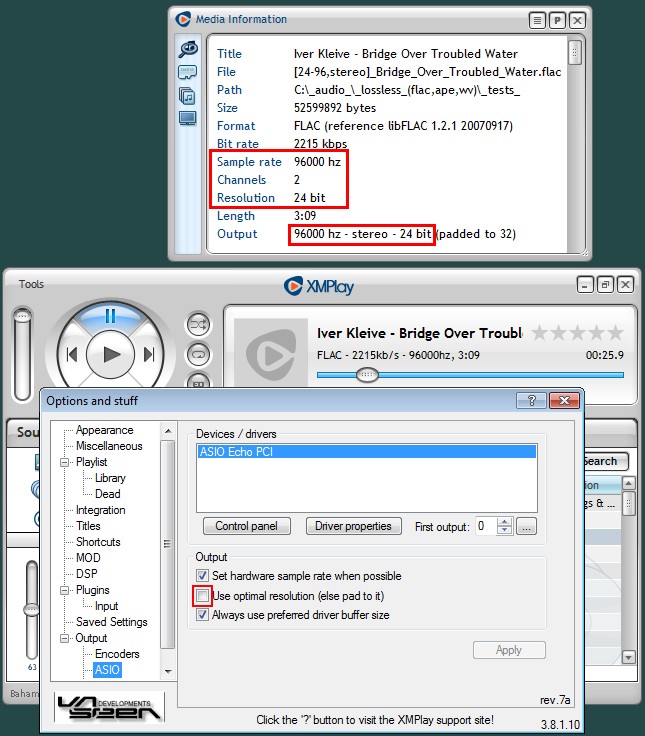Close the Options and stuff dialog
This screenshot has width=645, height=736.
click(564, 400)
